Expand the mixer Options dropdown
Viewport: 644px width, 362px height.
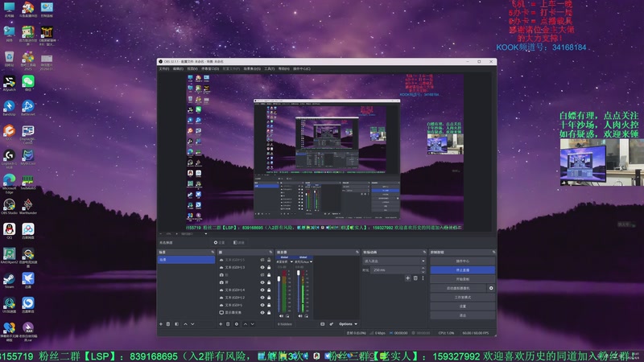tap(348, 324)
